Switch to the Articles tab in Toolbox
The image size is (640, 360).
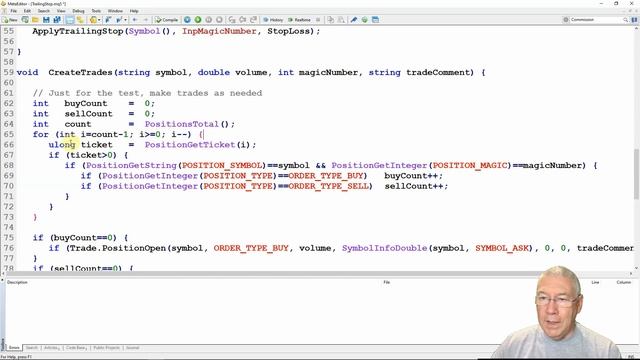pyautogui.click(x=51, y=348)
